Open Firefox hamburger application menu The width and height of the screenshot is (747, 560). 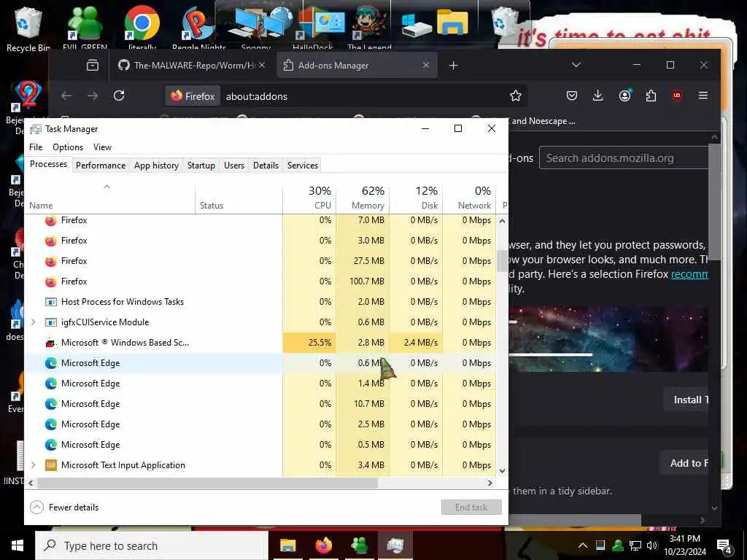[703, 96]
